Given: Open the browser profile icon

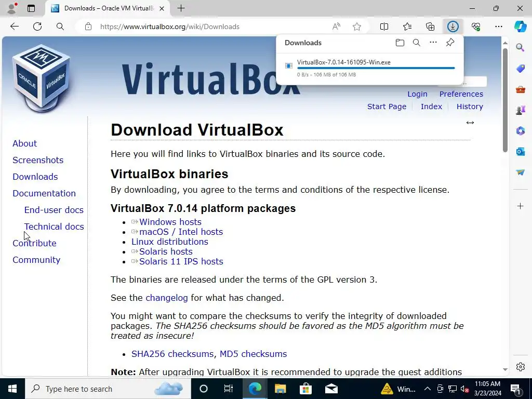Looking at the screenshot, I should (x=12, y=8).
